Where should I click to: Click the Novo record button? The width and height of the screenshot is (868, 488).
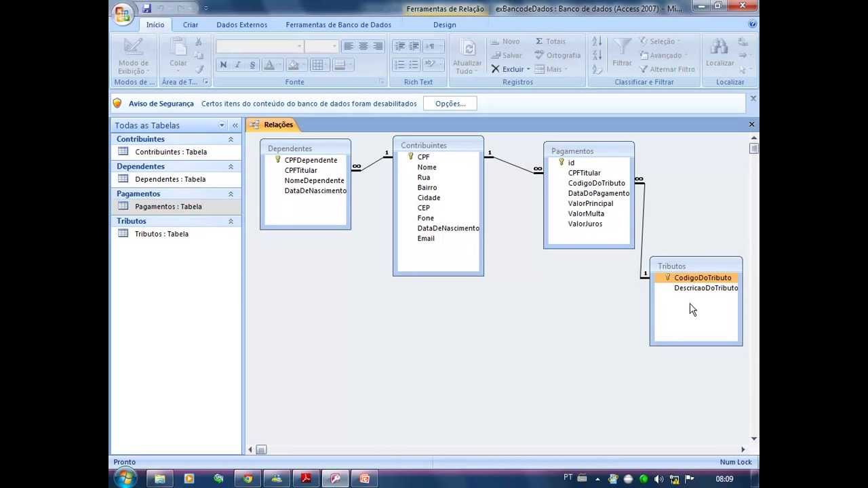tap(505, 41)
